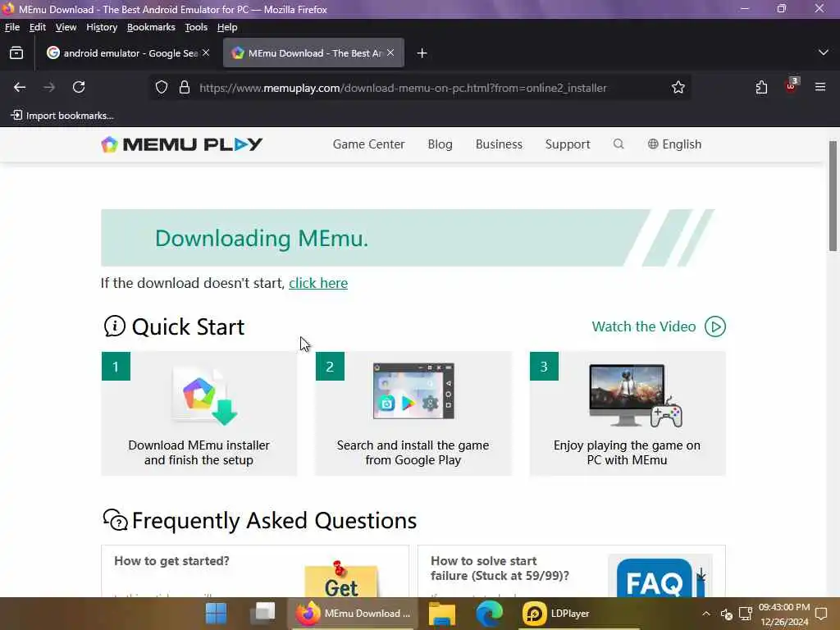Expand the list all tabs chevron
Viewport: 840px width, 630px height.
coord(824,52)
